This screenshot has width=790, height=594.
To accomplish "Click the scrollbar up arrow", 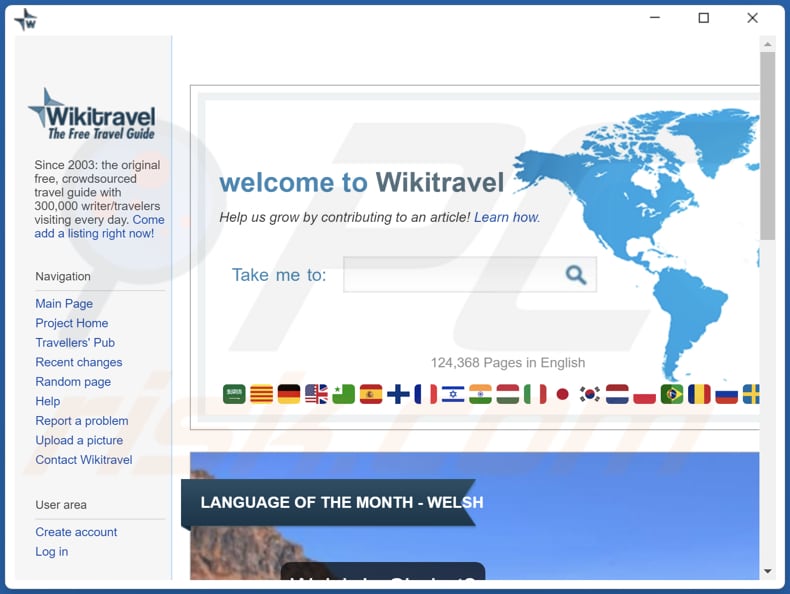I will pyautogui.click(x=768, y=44).
